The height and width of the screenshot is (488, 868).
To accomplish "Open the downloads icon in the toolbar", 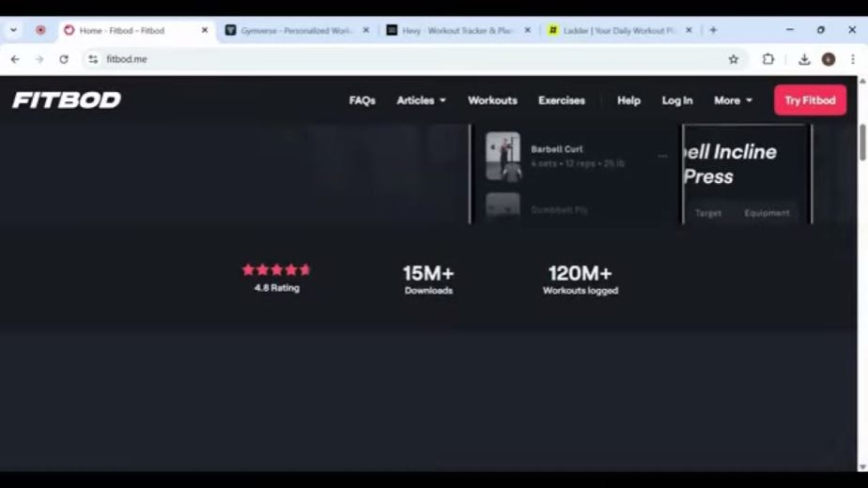I will click(x=804, y=59).
